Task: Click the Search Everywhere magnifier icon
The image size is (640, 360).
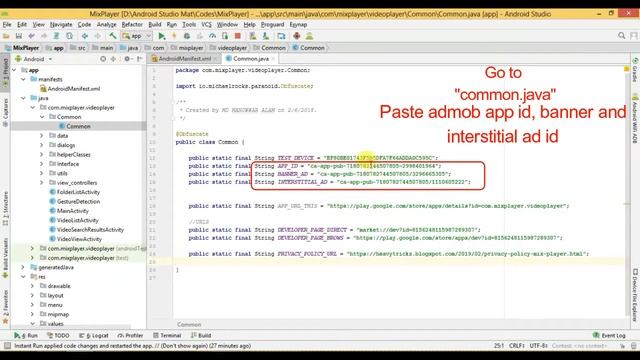Action: pyautogui.click(x=621, y=36)
